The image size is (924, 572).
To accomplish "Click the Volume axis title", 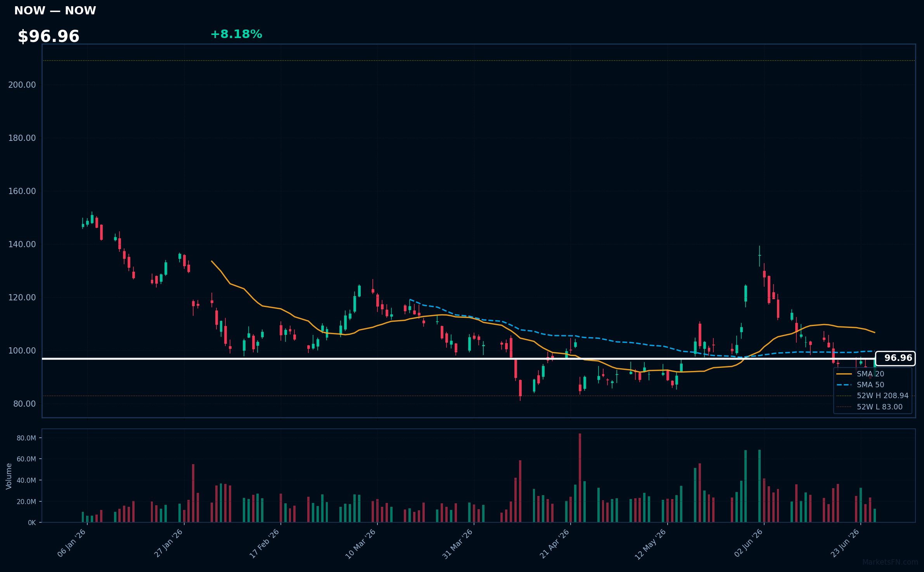I will coord(9,476).
